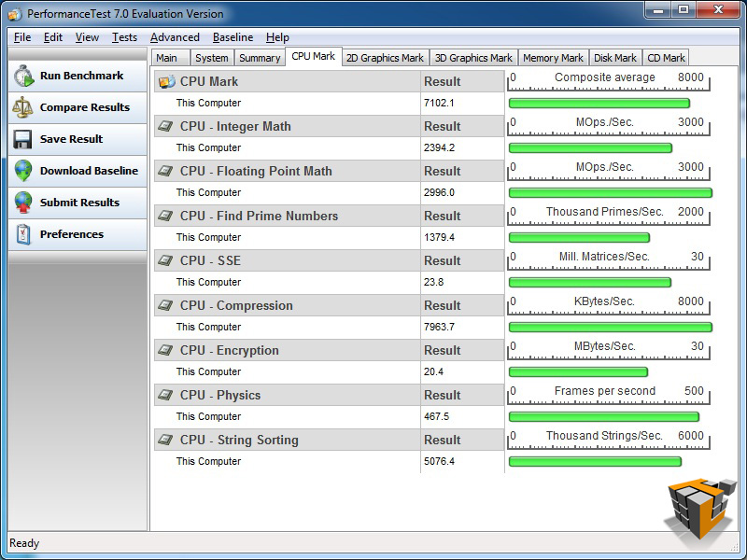Open the Help menu
Viewport: 747px width, 560px height.
click(277, 37)
